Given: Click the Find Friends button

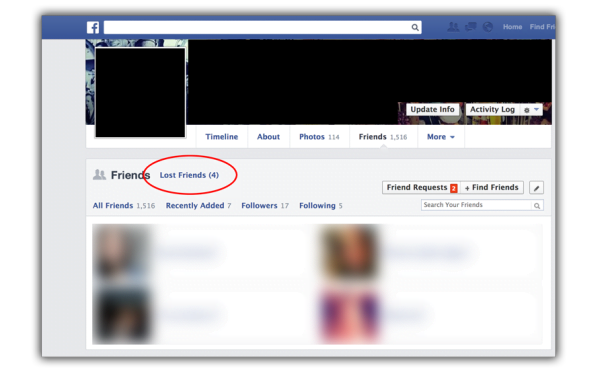Looking at the screenshot, I should [492, 188].
